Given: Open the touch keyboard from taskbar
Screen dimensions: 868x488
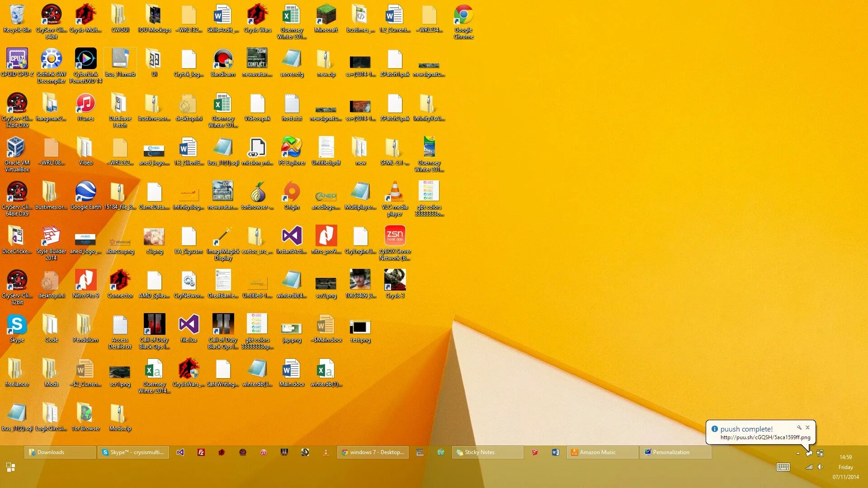Looking at the screenshot, I should [x=783, y=467].
